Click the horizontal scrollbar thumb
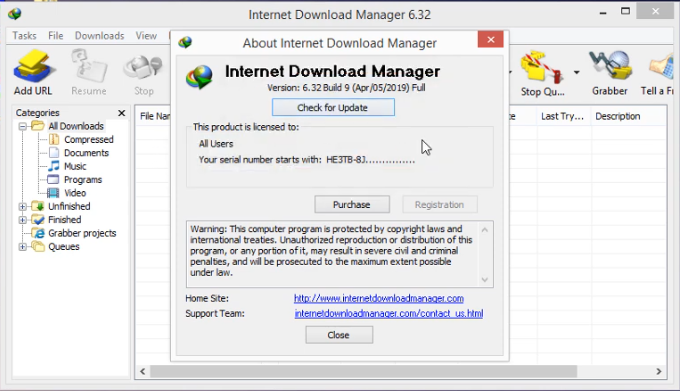 [363, 371]
